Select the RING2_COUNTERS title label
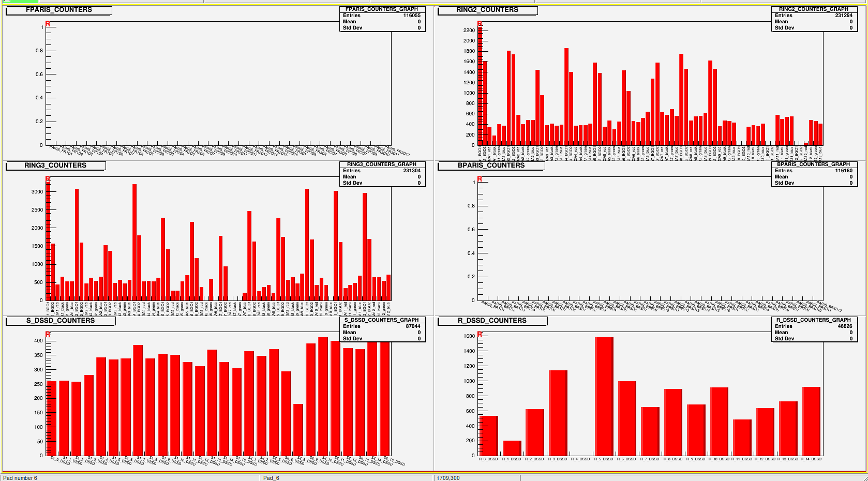868x481 pixels. pyautogui.click(x=487, y=10)
